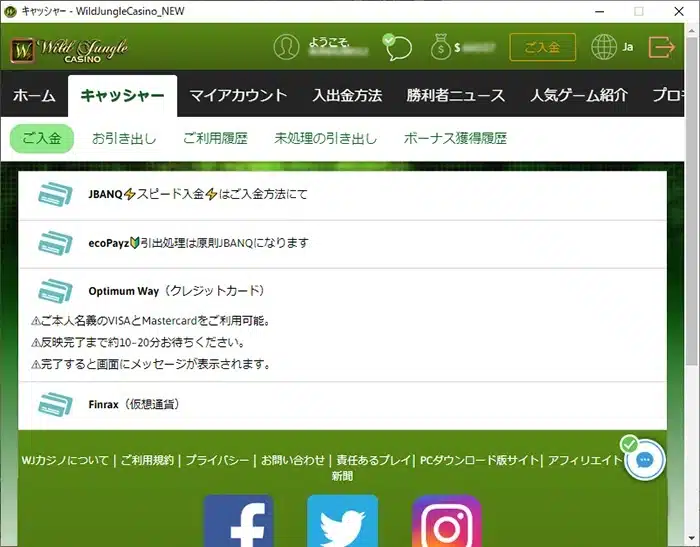Viewport: 700px width, 547px height.
Task: Open the 責任あるプレイ footer link
Action: coord(373,460)
